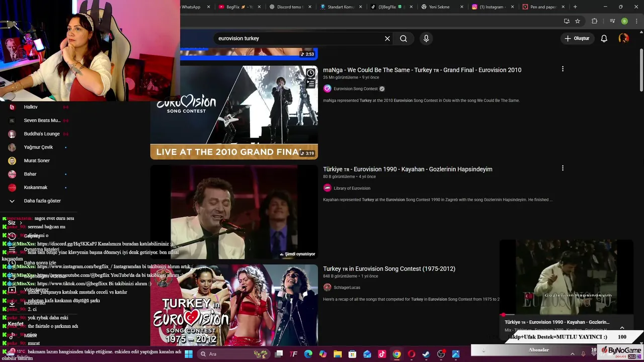Image resolution: width=644 pixels, height=362 pixels.
Task: Open the YouTube account avatar menu
Action: pyautogui.click(x=624, y=38)
